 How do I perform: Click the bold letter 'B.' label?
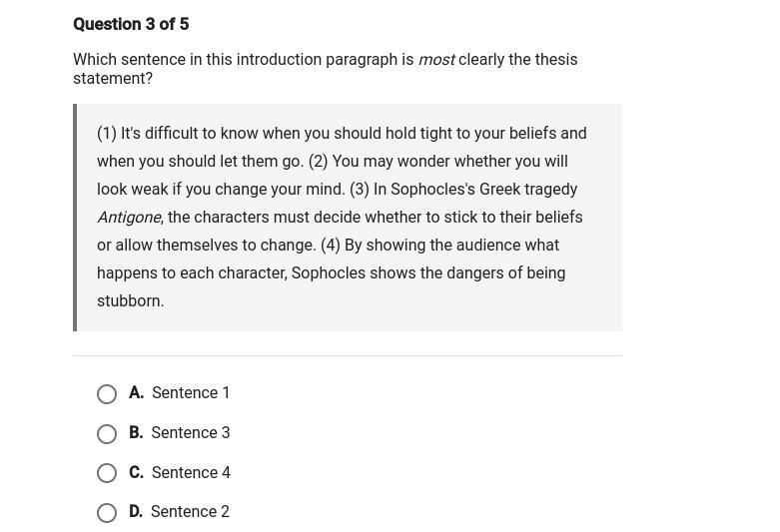pyautogui.click(x=136, y=432)
